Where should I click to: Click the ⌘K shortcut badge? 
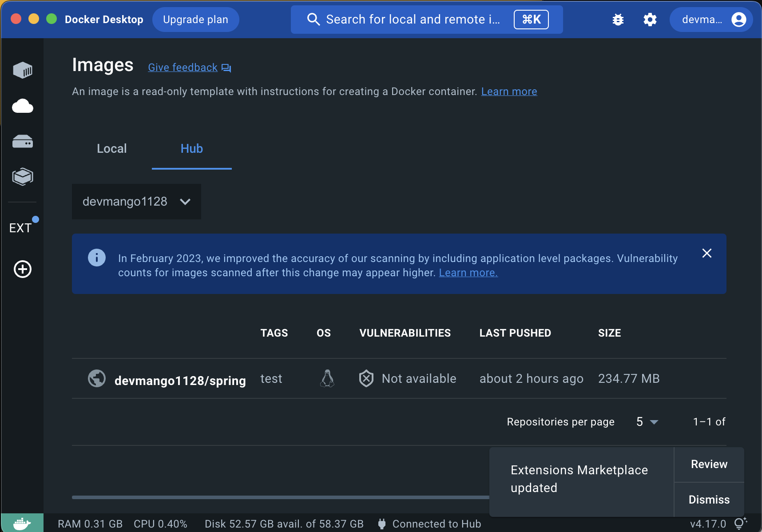(x=531, y=20)
